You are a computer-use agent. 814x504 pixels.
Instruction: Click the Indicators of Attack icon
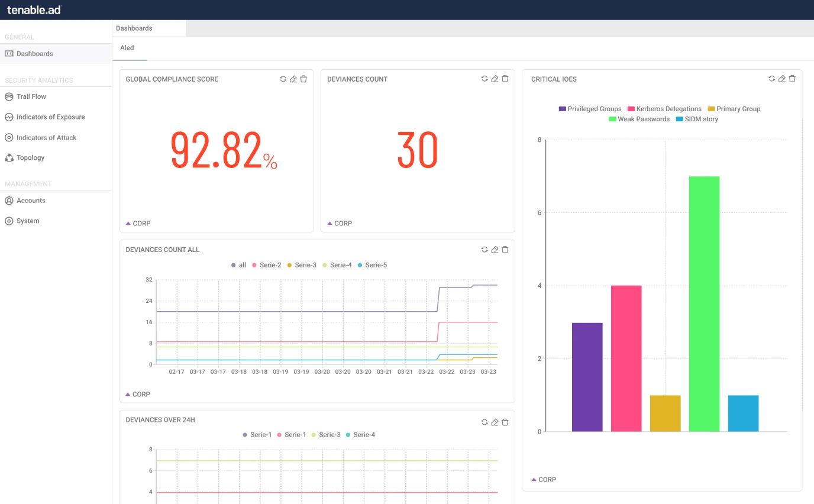tap(9, 138)
